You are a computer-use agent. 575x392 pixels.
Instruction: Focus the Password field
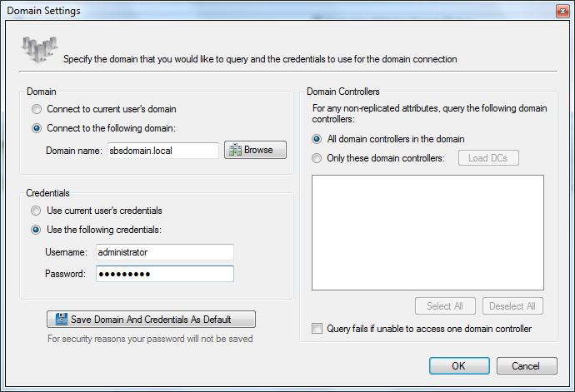(x=164, y=274)
